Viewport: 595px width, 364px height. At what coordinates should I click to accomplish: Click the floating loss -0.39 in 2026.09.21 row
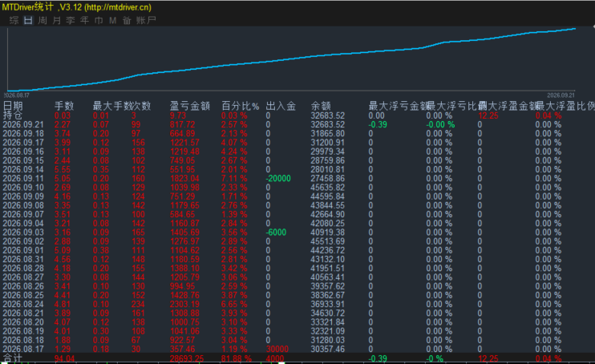378,124
